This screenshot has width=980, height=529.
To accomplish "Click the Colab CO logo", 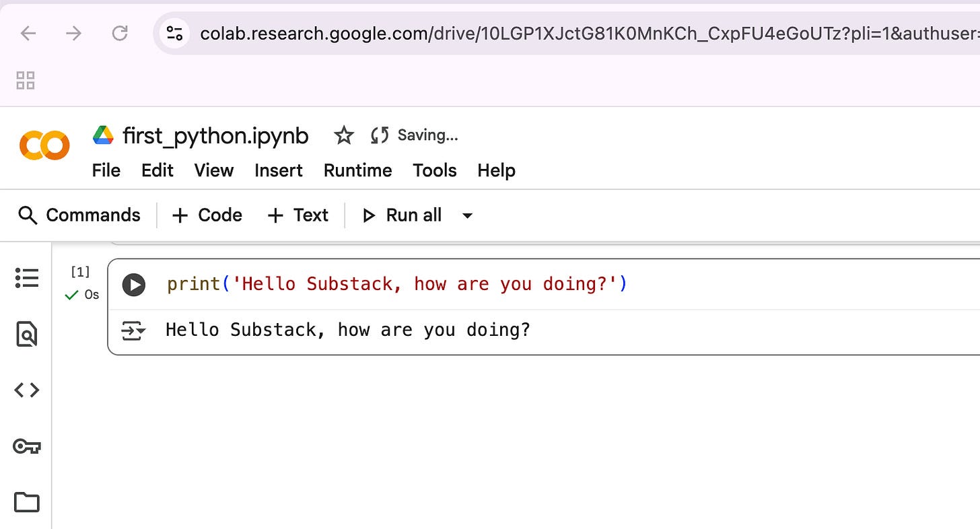I will click(44, 145).
